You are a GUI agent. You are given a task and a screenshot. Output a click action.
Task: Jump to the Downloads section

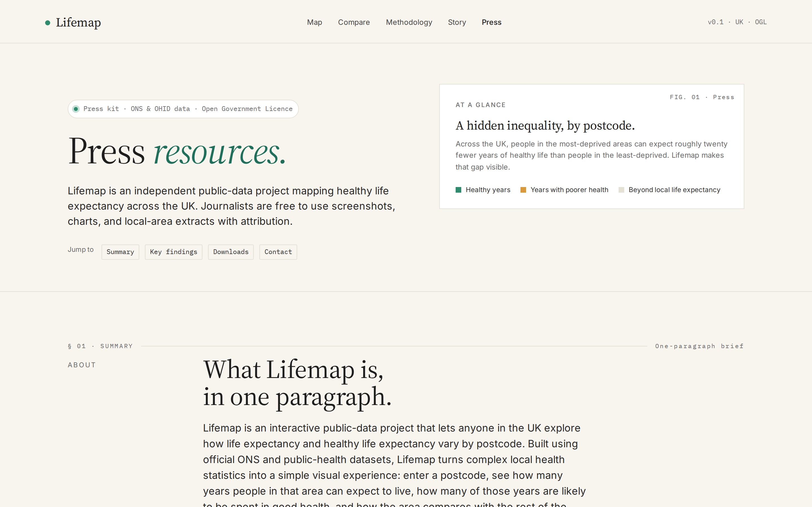pyautogui.click(x=231, y=252)
